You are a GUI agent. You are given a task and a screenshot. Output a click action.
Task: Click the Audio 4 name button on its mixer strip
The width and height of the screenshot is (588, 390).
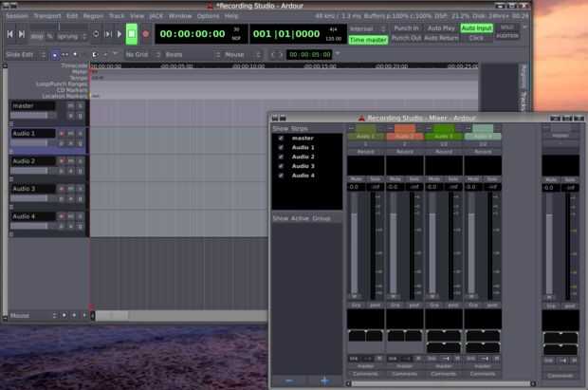(483, 137)
